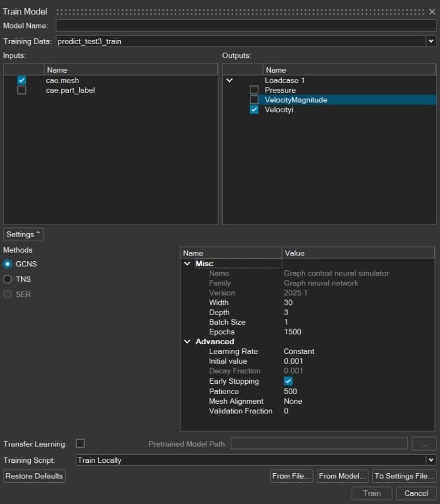Screen dimensions: 440x504
Task: Collapse the Settings section button
Action: click(23, 234)
